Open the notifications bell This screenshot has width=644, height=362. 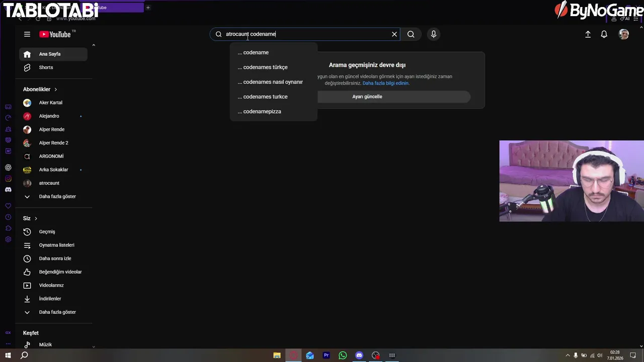click(x=604, y=34)
